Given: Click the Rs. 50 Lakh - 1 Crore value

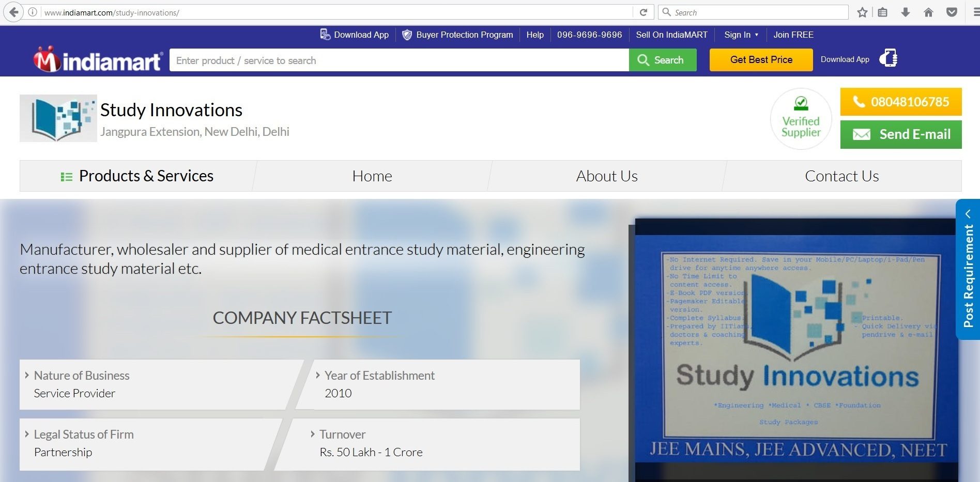Looking at the screenshot, I should [x=371, y=452].
